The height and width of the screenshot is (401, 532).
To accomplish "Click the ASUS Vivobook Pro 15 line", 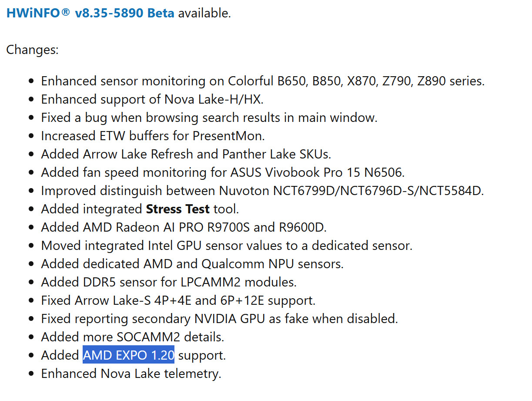I will pyautogui.click(x=223, y=172).
